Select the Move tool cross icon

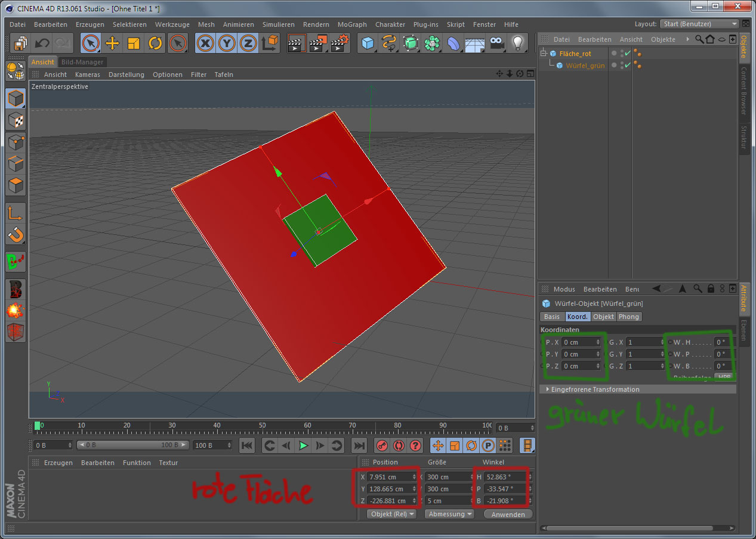[x=112, y=43]
